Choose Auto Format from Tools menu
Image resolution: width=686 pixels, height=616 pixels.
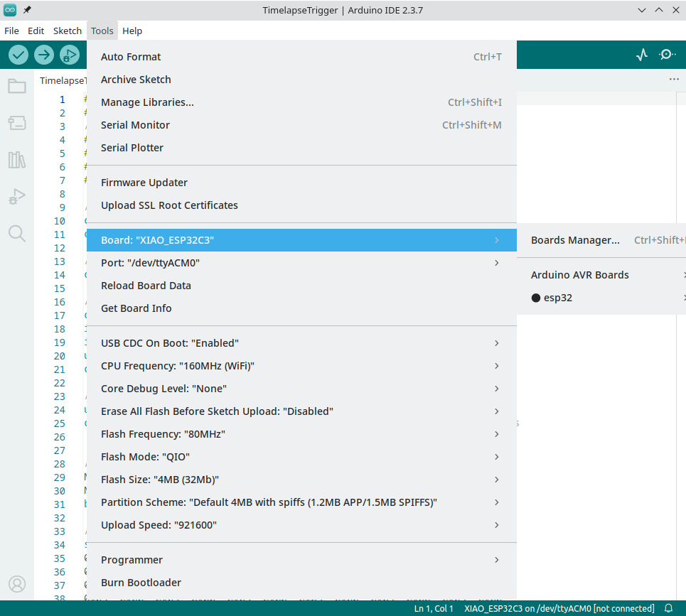pos(301,57)
